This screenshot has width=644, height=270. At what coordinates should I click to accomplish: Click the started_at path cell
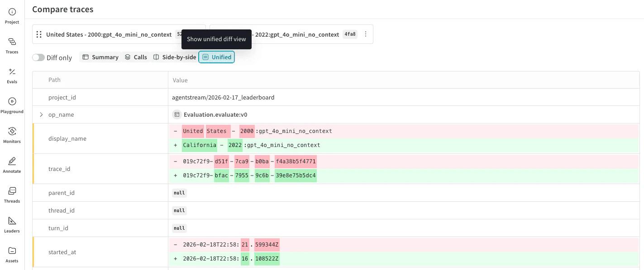100,252
